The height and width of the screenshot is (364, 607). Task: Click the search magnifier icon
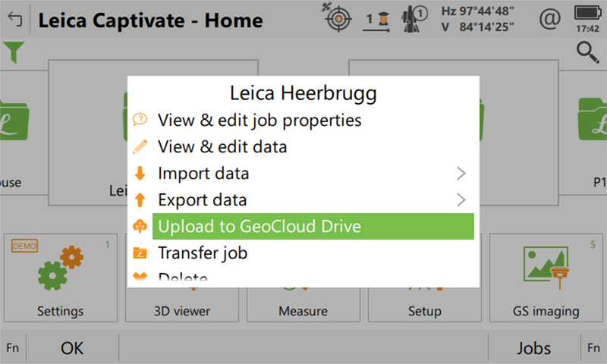(x=587, y=52)
